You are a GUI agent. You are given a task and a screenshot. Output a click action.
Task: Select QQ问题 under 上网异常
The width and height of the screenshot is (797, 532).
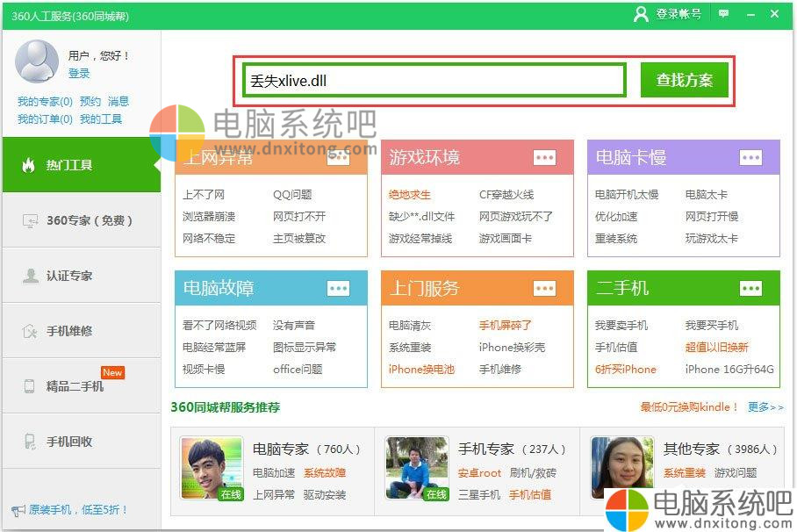coord(292,195)
